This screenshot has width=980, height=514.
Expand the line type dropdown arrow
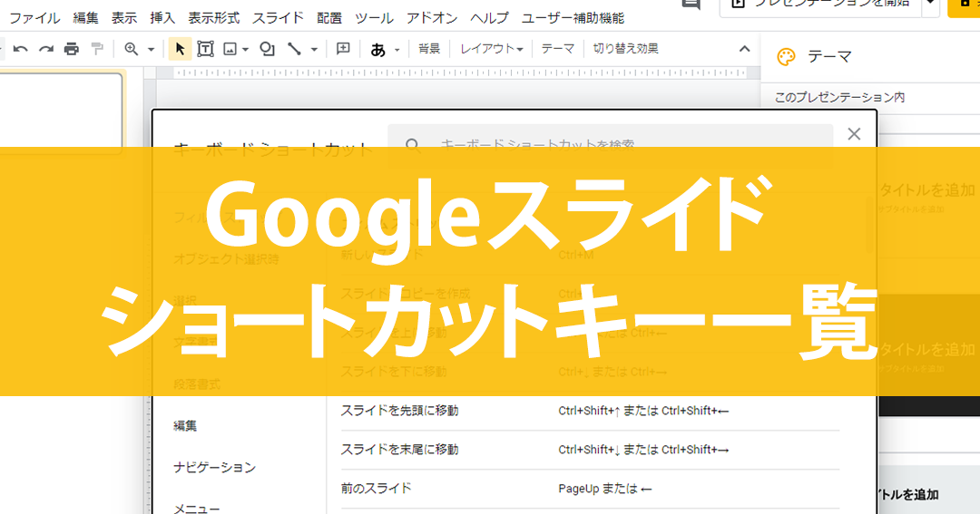pyautogui.click(x=314, y=49)
